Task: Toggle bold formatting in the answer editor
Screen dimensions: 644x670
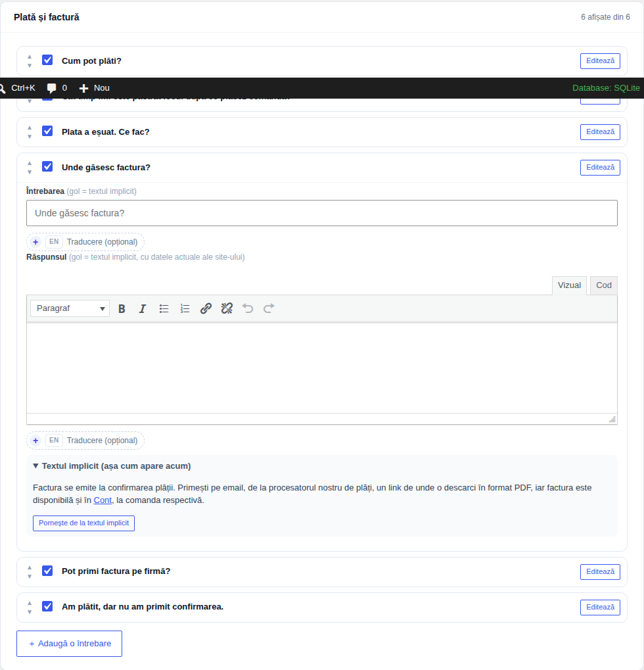Action: coord(122,308)
